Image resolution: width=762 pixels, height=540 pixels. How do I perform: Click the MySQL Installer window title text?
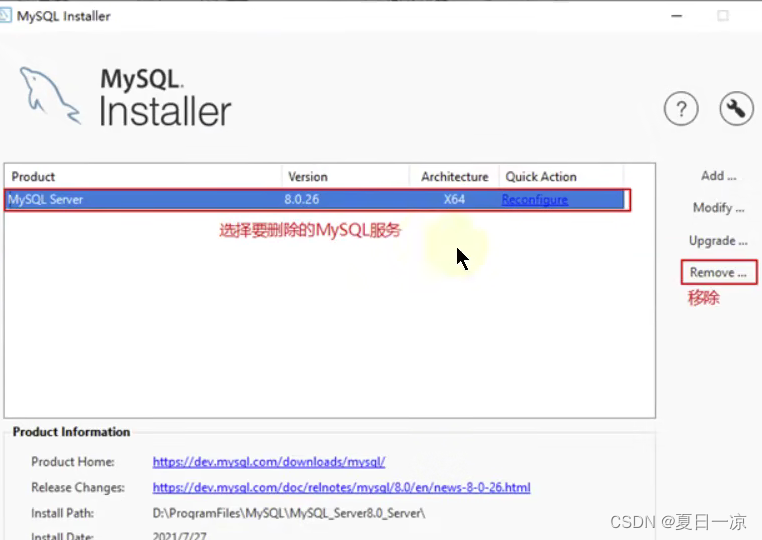(64, 16)
